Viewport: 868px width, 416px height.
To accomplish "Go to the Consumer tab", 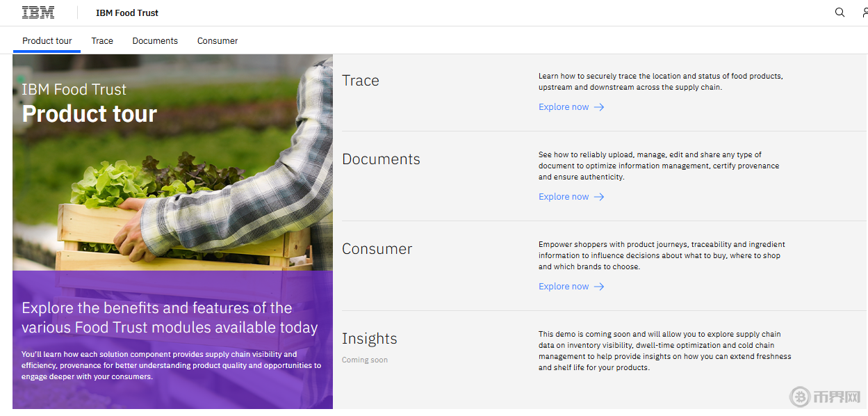I will click(218, 41).
